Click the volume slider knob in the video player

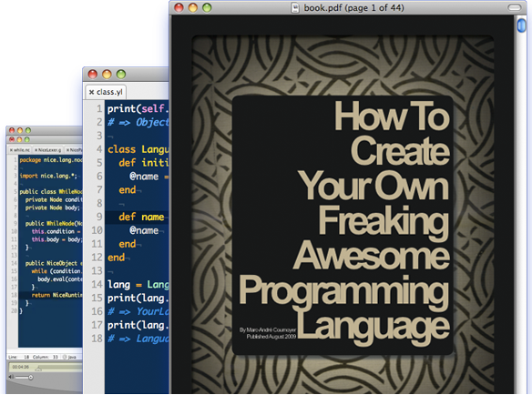click(x=31, y=378)
